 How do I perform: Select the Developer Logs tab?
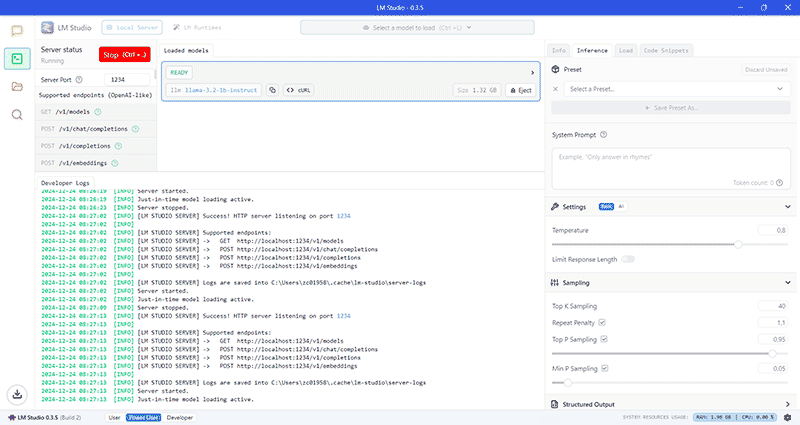pyautogui.click(x=65, y=183)
